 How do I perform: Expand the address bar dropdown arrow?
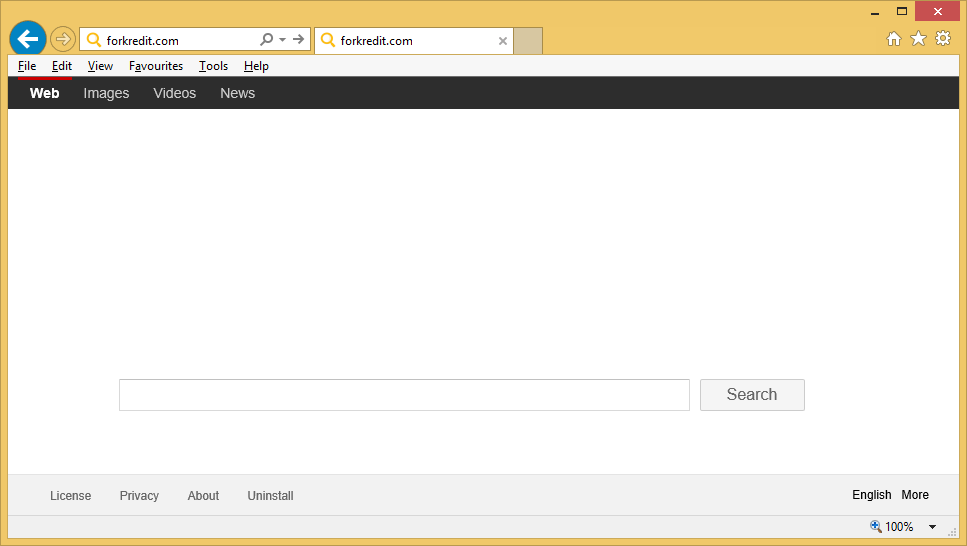(282, 40)
